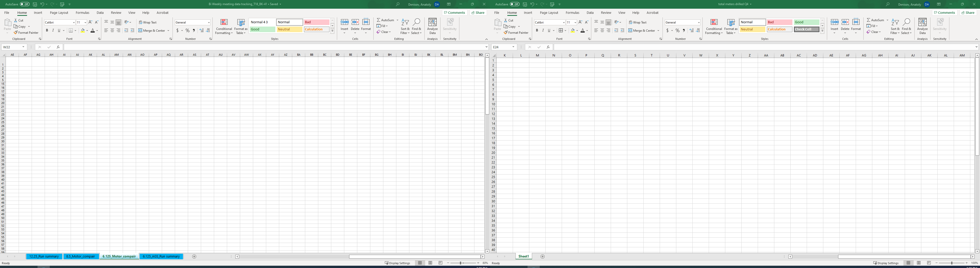980x268 pixels.
Task: Increase Indent in the Bi Weekly meeting window
Action: (x=132, y=30)
